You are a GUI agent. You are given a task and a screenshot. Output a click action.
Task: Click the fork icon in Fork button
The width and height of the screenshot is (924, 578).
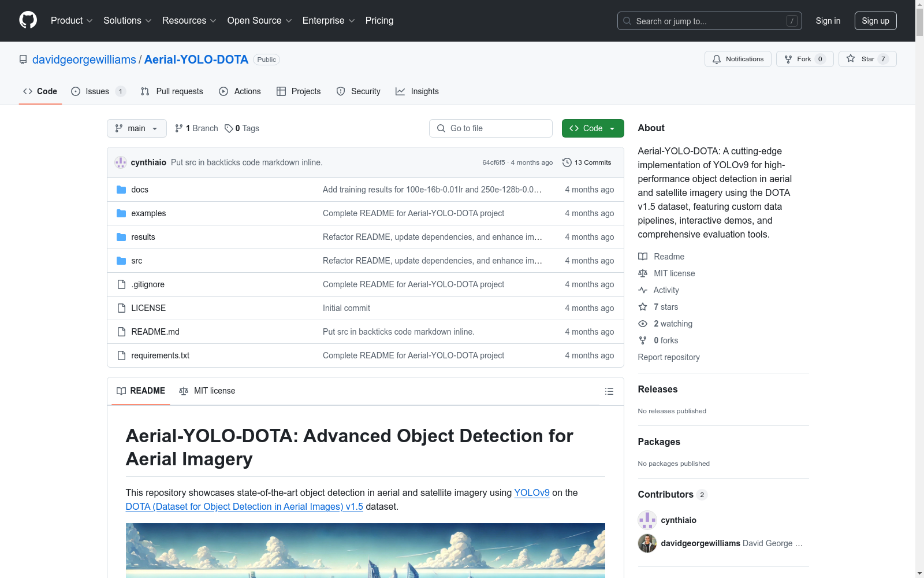coord(788,59)
